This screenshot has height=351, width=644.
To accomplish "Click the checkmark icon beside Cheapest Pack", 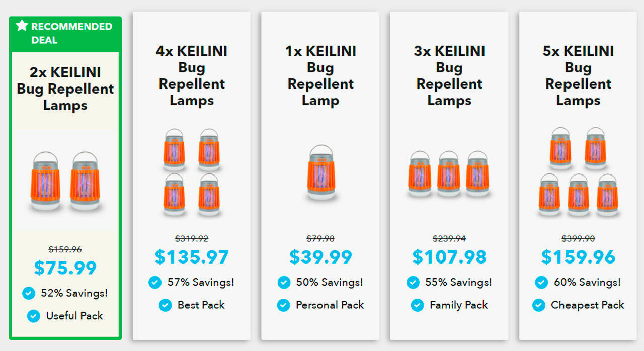I will pyautogui.click(x=538, y=305).
